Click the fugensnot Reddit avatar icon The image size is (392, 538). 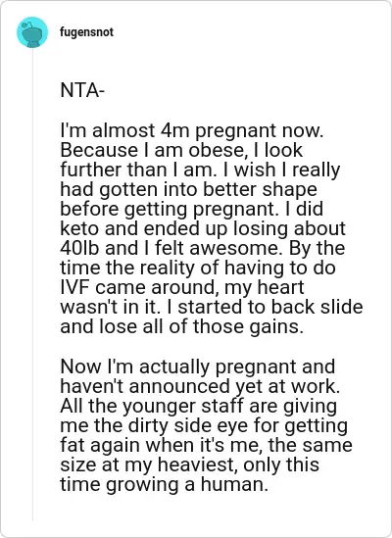[x=32, y=32]
